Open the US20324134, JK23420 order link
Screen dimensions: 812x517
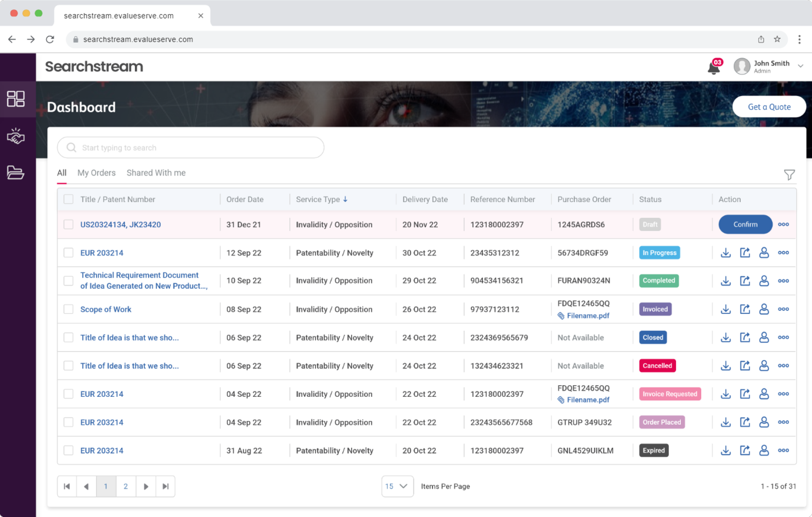click(x=121, y=224)
